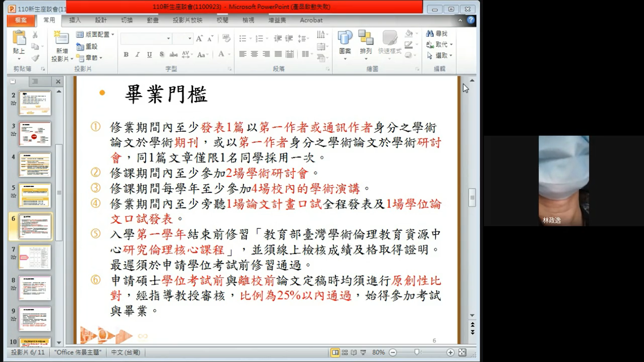This screenshot has width=644, height=362.
Task: Toggle Bold formatting
Action: click(126, 55)
